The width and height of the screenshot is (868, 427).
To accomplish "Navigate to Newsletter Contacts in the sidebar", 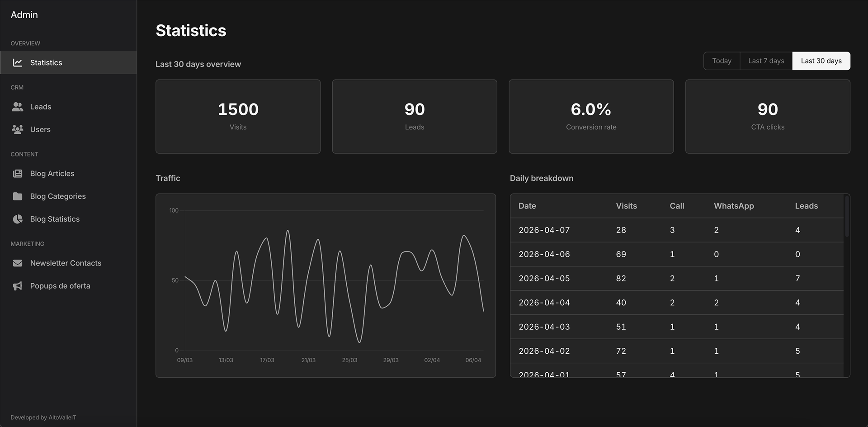I will click(x=66, y=263).
